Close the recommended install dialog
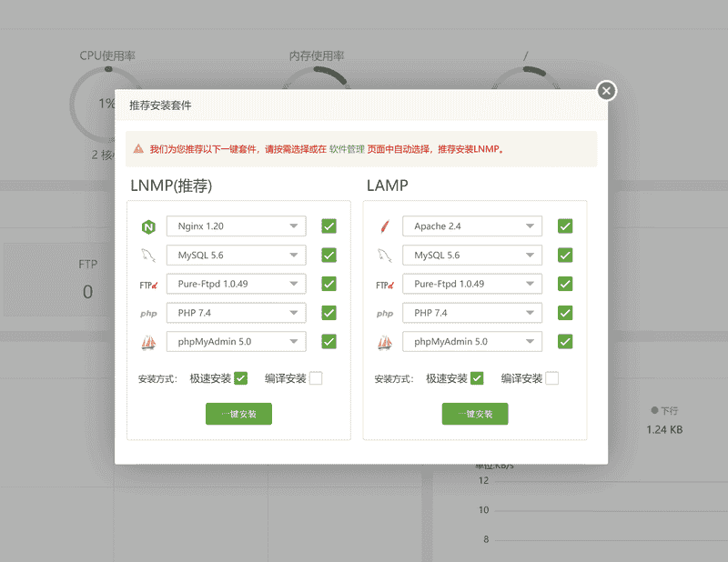Screen dimensions: 728x562 (x=606, y=91)
